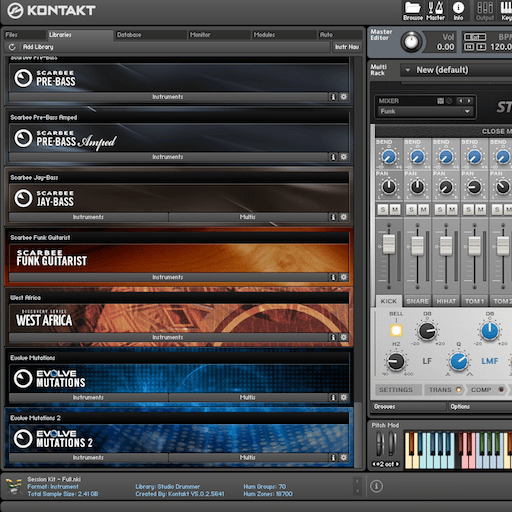Open the Grooves tab button
The height and width of the screenshot is (512, 512).
click(x=409, y=407)
